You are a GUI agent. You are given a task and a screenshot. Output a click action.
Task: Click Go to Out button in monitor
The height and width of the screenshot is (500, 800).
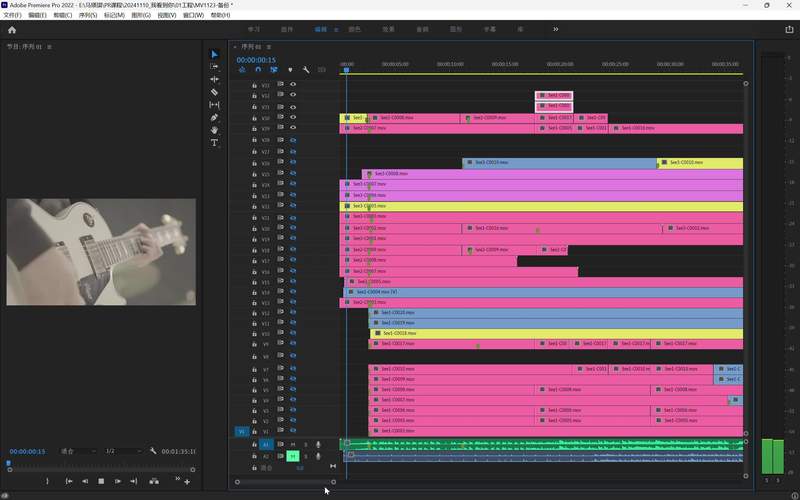click(134, 481)
